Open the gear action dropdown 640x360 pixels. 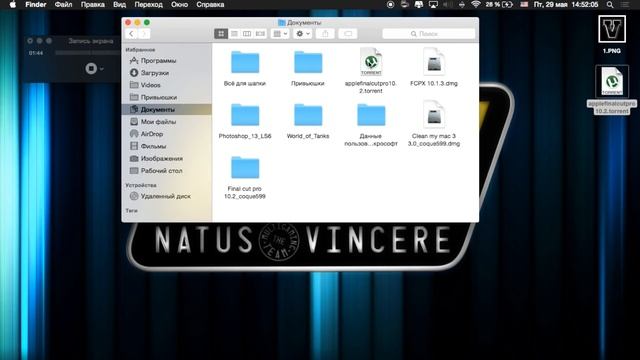[x=302, y=33]
